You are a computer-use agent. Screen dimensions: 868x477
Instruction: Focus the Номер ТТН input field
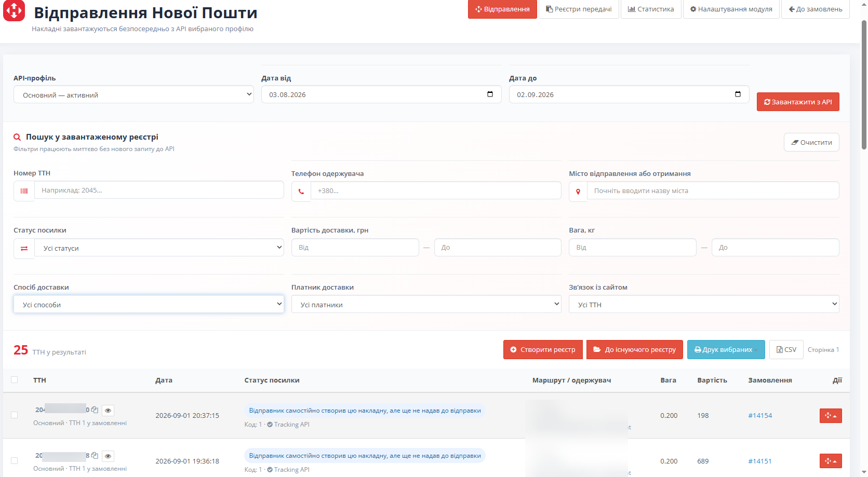[x=159, y=190]
